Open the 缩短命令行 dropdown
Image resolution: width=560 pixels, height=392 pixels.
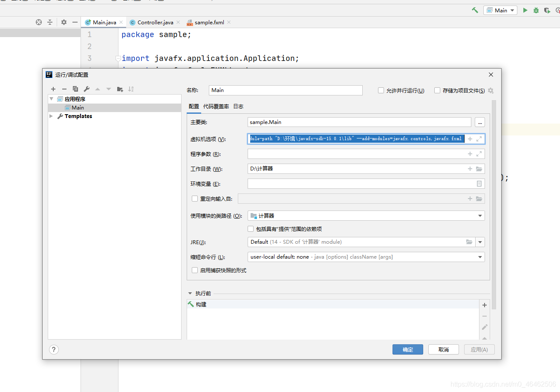[x=480, y=257]
